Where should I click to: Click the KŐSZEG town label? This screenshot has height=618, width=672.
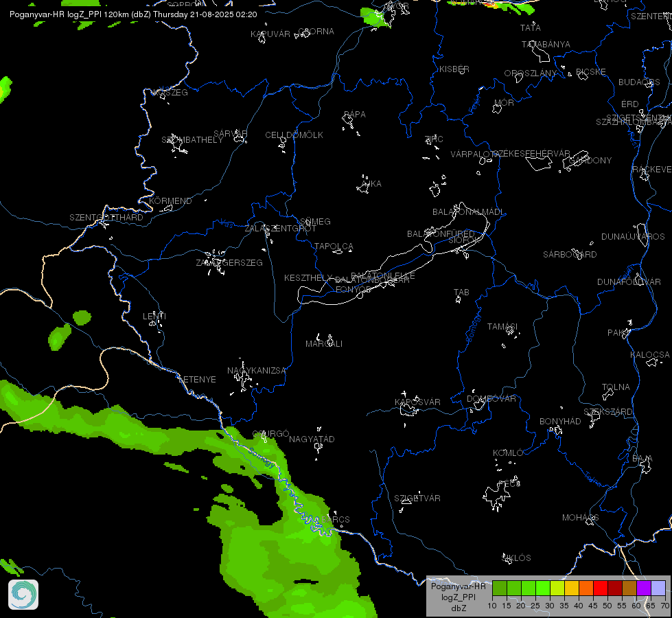(x=170, y=93)
